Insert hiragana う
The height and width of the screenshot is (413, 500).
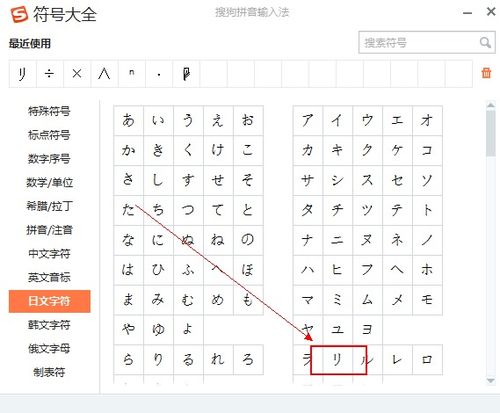188,120
